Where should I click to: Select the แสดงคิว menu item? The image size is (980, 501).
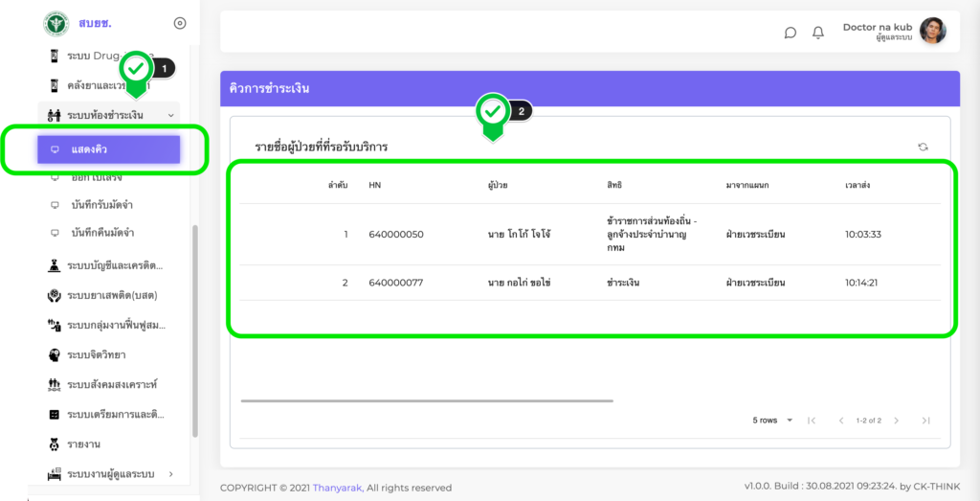(x=108, y=149)
